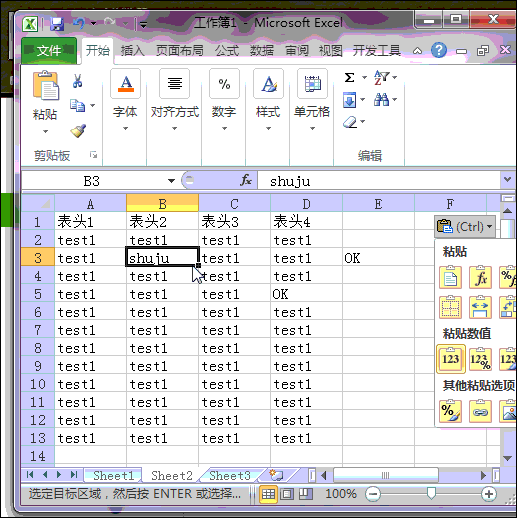Switch to Normal view in status bar
Image resolution: width=517 pixels, height=518 pixels.
(268, 494)
